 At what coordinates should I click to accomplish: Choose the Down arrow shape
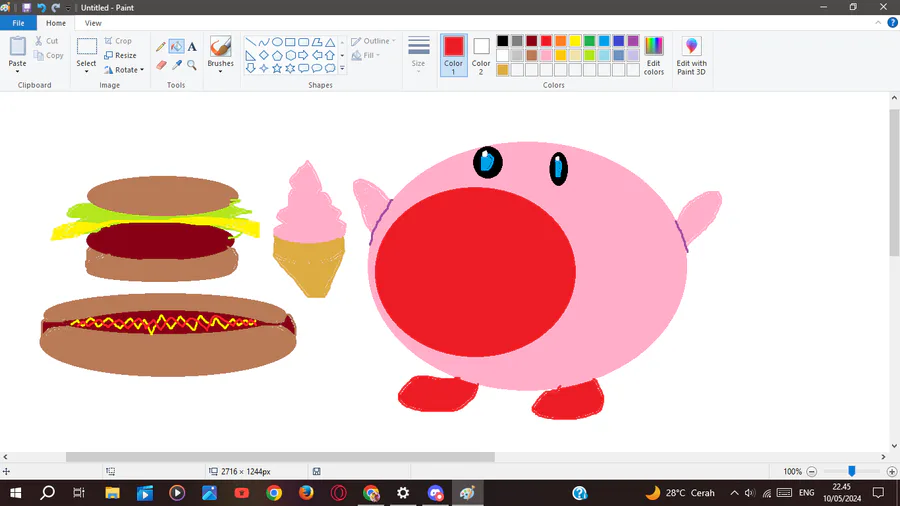tap(251, 68)
